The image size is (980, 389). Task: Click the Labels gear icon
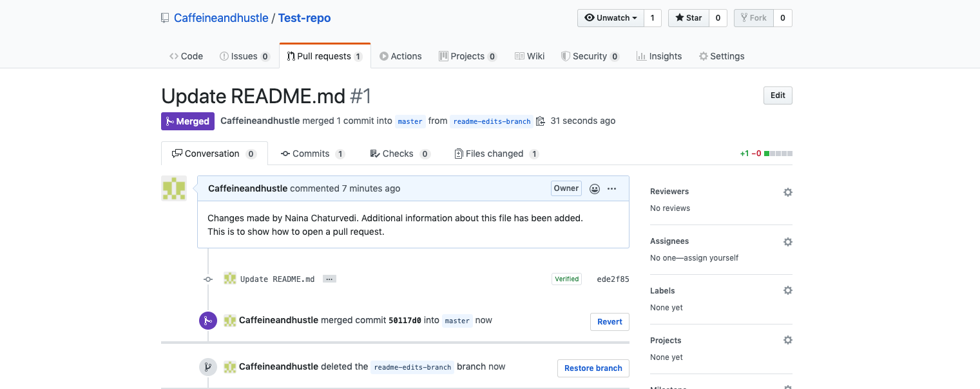787,291
